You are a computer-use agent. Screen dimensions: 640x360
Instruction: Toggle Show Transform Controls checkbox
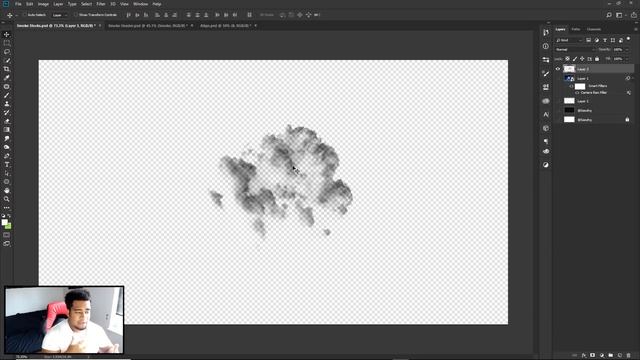pos(76,15)
